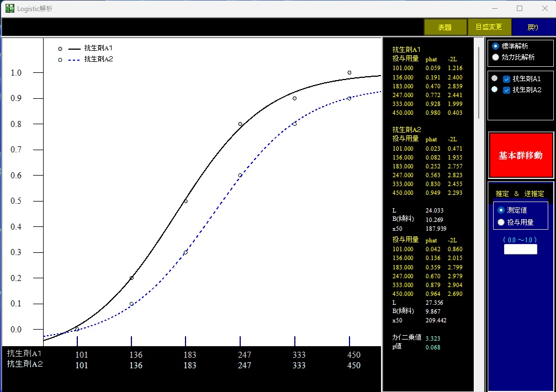556x392 pixels.
Task: Uncheck the 抗生剤A1 checkbox
Action: pyautogui.click(x=506, y=79)
